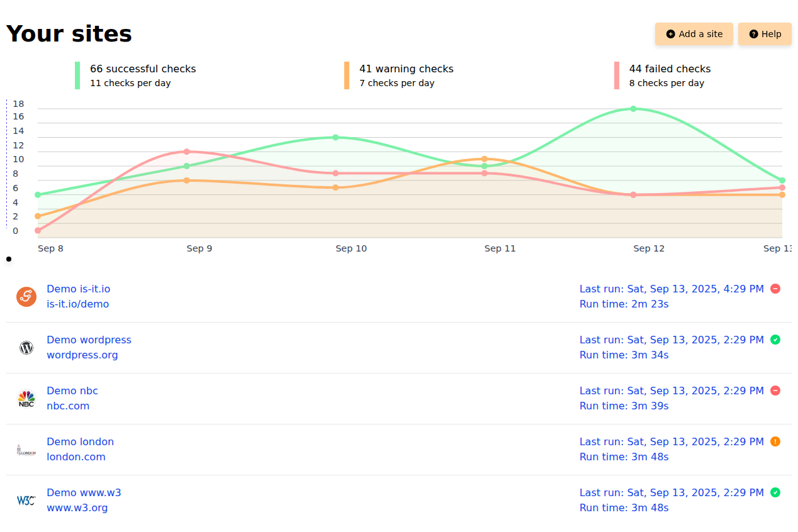Click the orange warning checks legend swatch
Viewport: 798px width, 532px height.
347,75
